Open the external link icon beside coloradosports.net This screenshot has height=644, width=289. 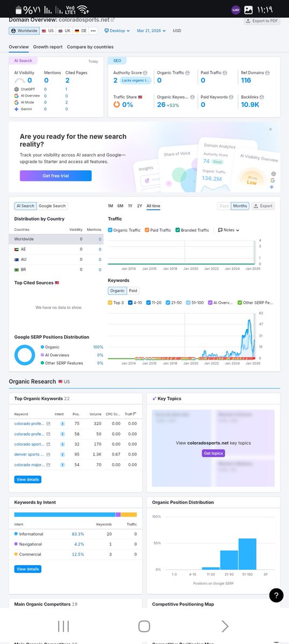[x=112, y=20]
